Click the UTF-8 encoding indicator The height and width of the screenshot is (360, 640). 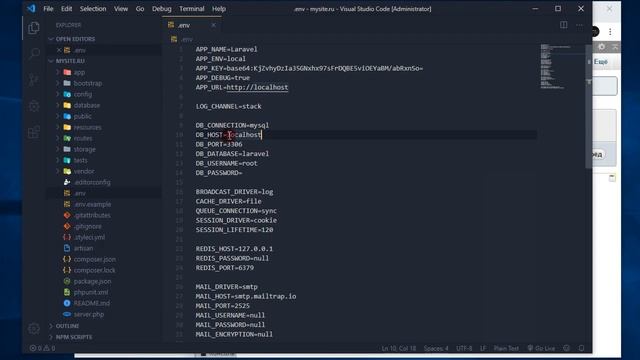tap(464, 348)
